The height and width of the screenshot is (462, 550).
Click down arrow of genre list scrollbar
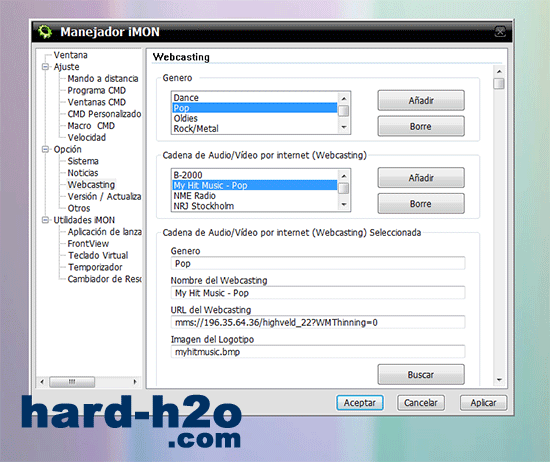tap(344, 127)
